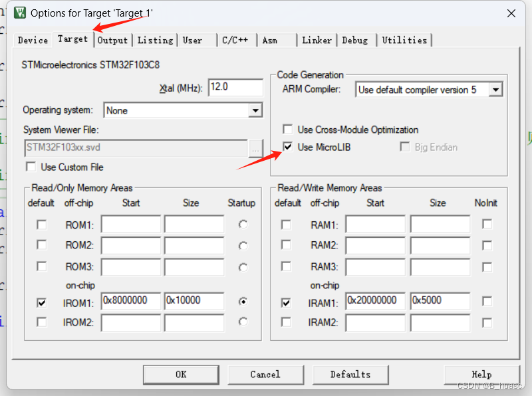Click the STM32F103xx.svd viewer file field
The height and width of the screenshot is (396, 532).
click(x=136, y=148)
